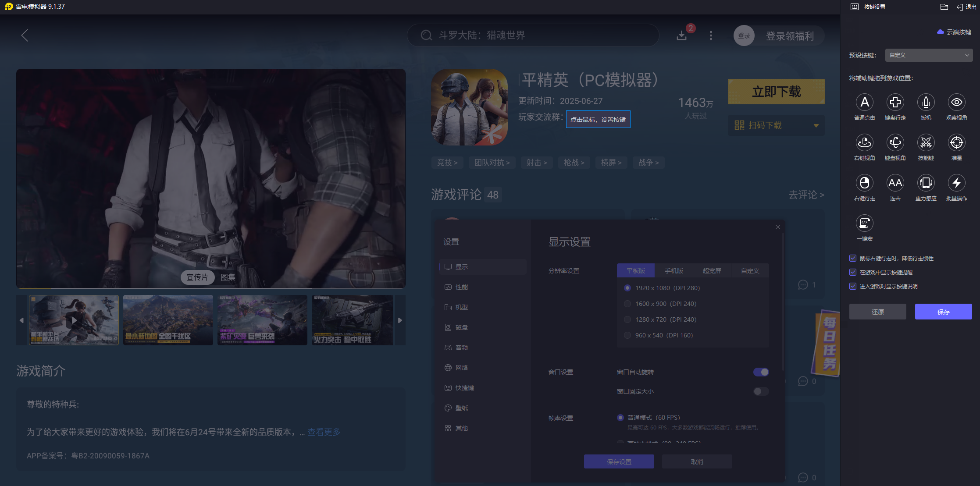Open the 按键设置 keyboard settings icon

pos(854,7)
